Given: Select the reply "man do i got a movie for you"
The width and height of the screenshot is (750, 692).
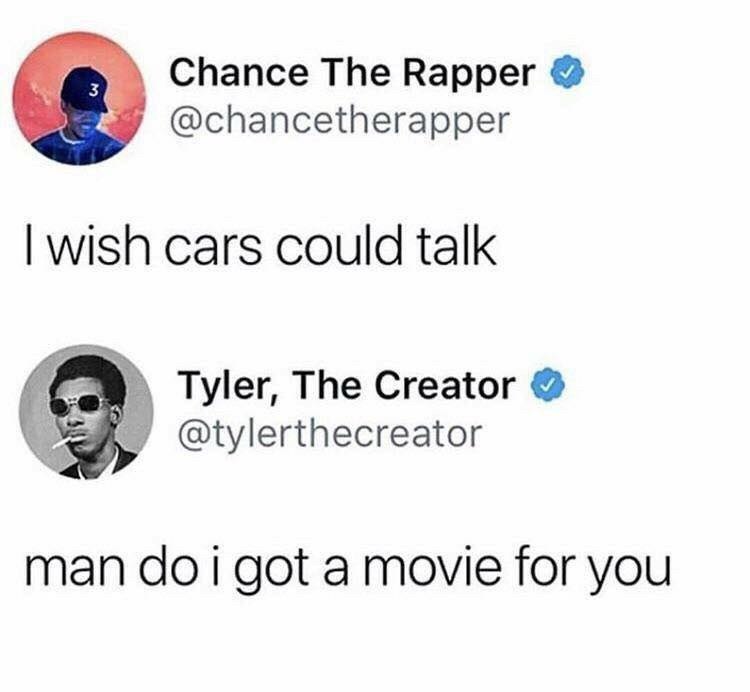Looking at the screenshot, I should pyautogui.click(x=348, y=568).
